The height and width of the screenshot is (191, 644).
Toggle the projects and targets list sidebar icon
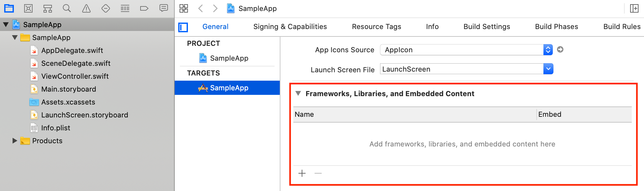click(x=183, y=27)
